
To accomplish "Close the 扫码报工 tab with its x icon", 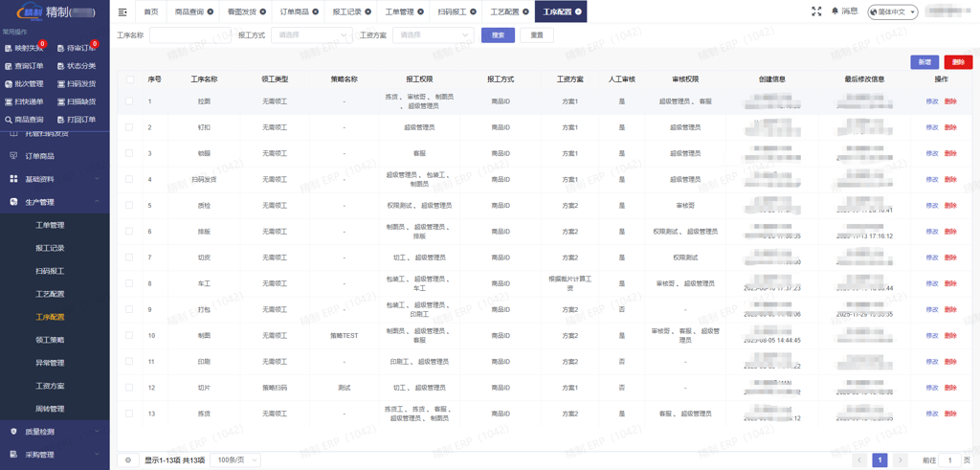I will click(x=473, y=11).
